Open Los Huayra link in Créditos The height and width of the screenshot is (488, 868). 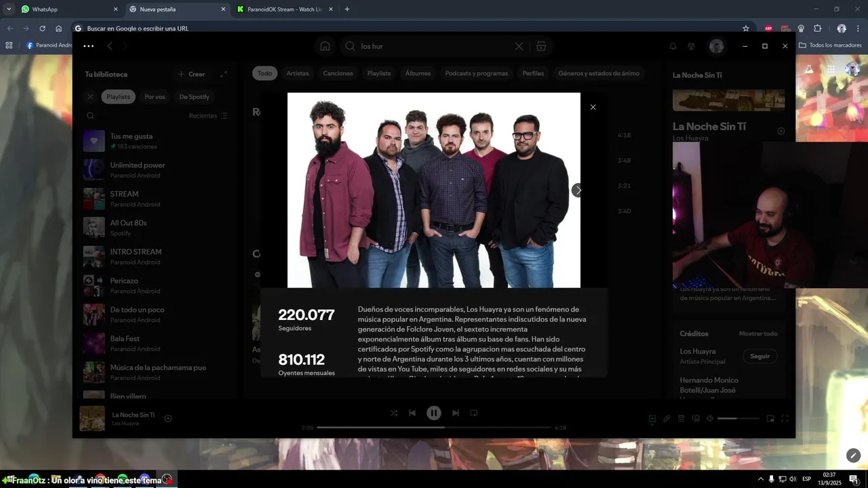[698, 351]
